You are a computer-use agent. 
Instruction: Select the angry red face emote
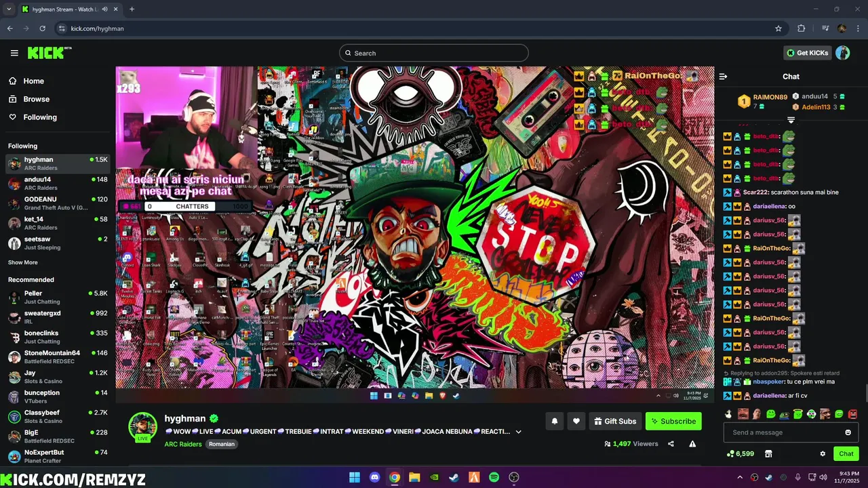852,414
